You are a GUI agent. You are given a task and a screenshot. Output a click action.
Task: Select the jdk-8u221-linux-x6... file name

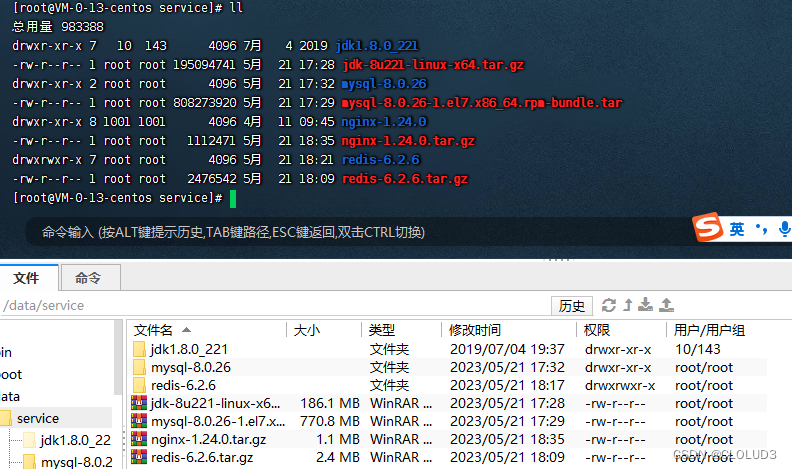click(x=215, y=403)
